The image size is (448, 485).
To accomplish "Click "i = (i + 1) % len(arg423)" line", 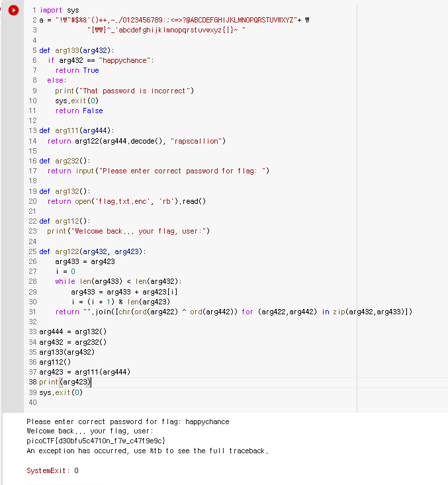I will click(x=120, y=302).
